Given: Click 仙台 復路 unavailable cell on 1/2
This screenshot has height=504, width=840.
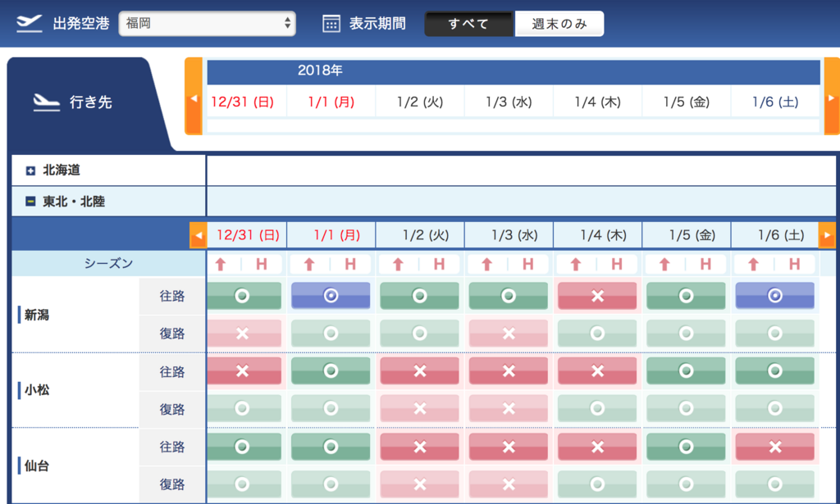Looking at the screenshot, I should tap(419, 484).
